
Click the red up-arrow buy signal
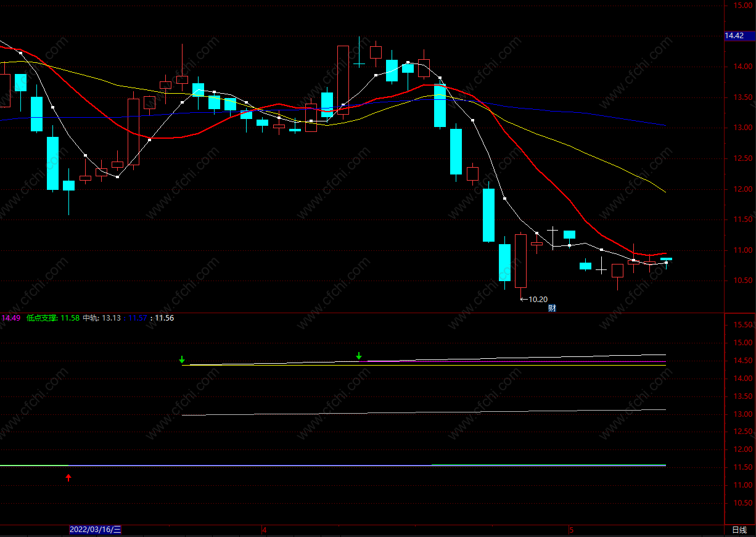pyautogui.click(x=68, y=477)
